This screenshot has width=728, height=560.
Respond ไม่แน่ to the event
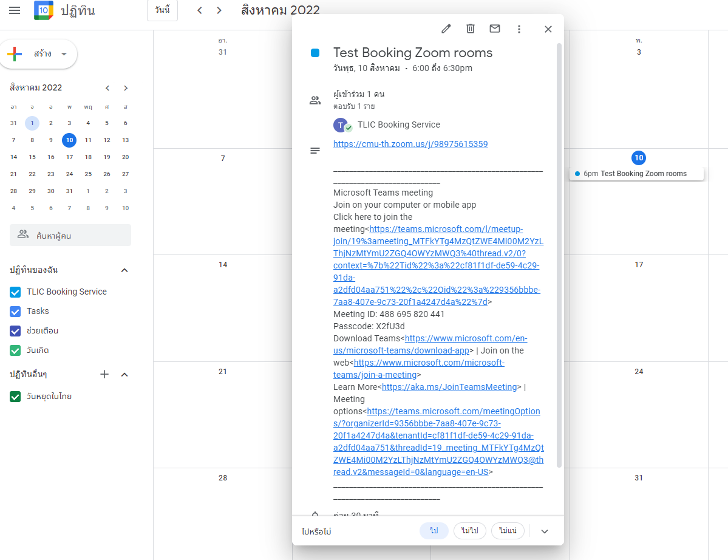508,531
